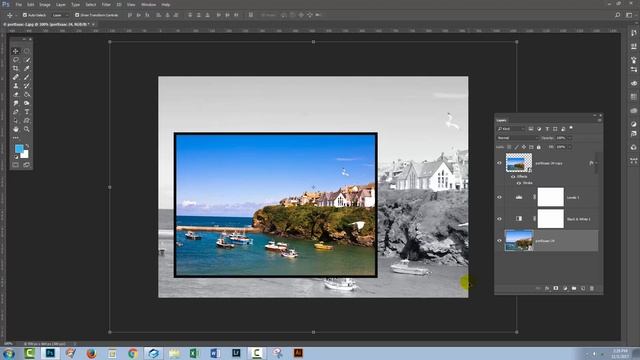The image size is (640, 360).
Task: Open the Image menu
Action: [45, 4]
